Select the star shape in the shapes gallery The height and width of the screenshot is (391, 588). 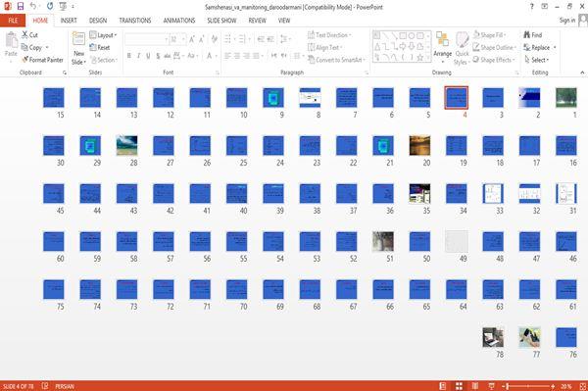click(420, 58)
